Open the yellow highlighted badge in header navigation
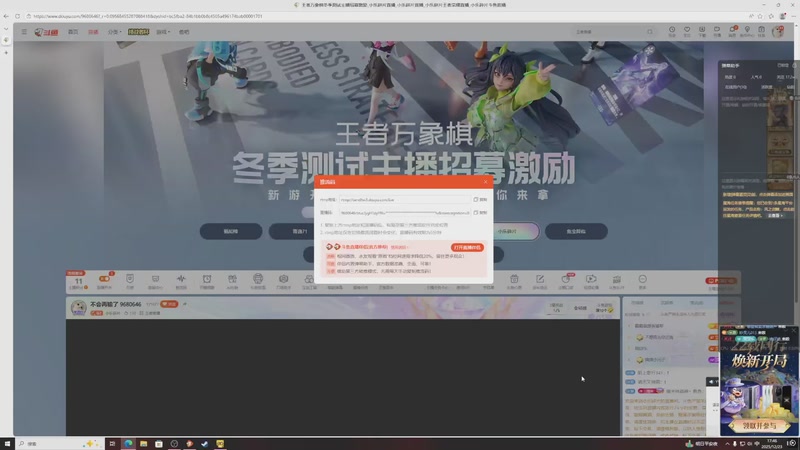The height and width of the screenshot is (450, 800). coord(138,32)
